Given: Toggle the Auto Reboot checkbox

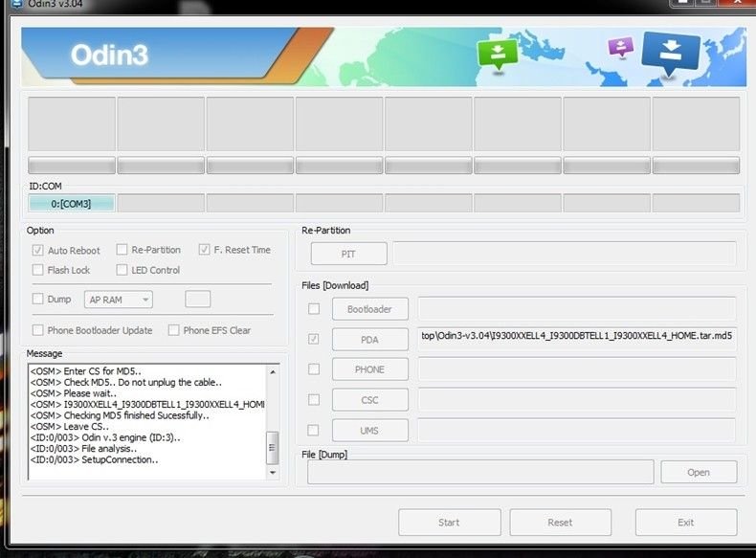Looking at the screenshot, I should tap(37, 251).
